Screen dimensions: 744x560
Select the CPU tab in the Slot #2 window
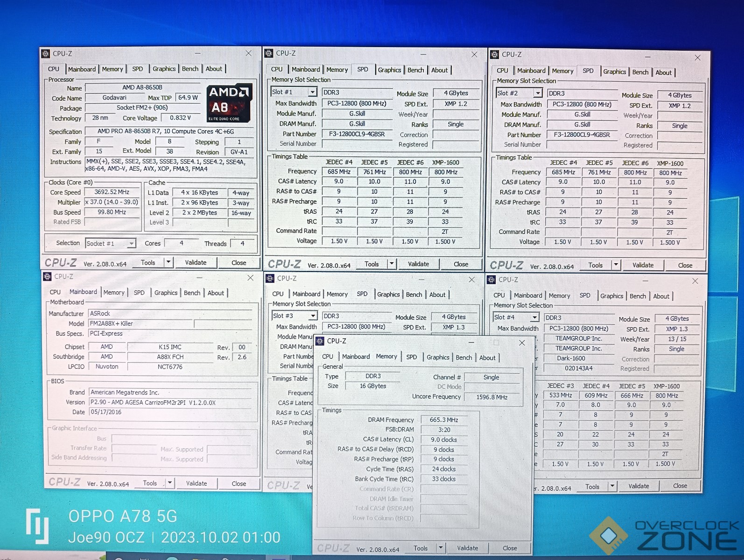coord(502,70)
